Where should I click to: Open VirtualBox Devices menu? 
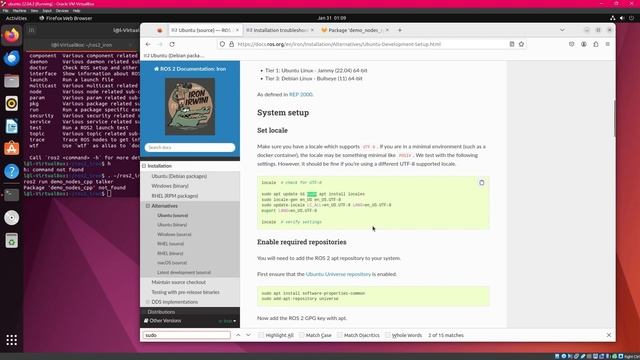point(62,11)
